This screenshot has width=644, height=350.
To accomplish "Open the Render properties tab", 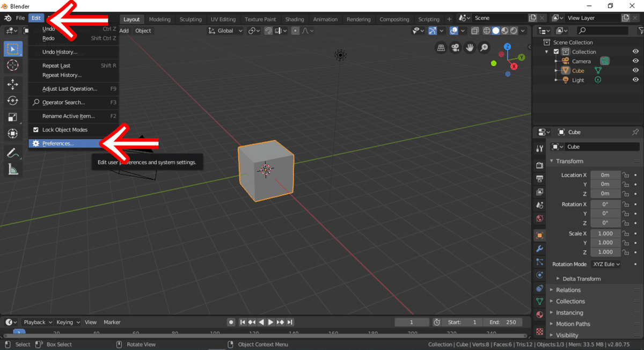I will click(x=539, y=165).
